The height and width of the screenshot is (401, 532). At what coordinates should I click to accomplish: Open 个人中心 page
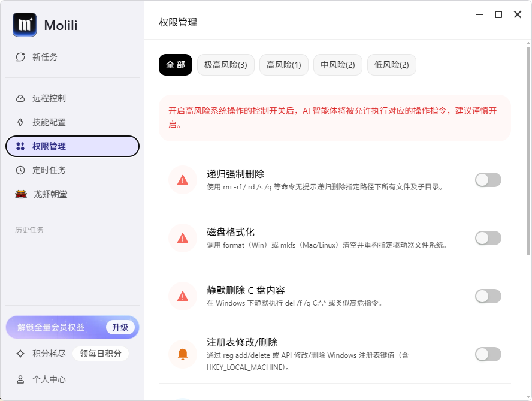click(72, 379)
